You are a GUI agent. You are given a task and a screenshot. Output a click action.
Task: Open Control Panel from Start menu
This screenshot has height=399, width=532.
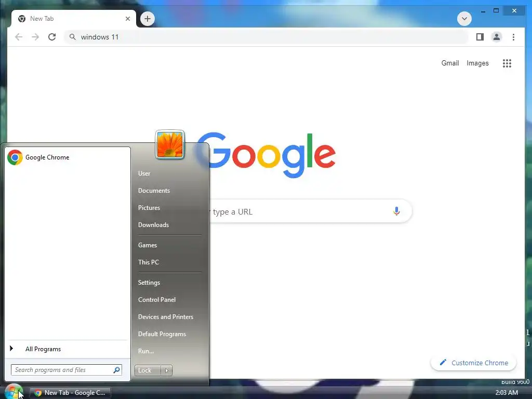pos(157,300)
